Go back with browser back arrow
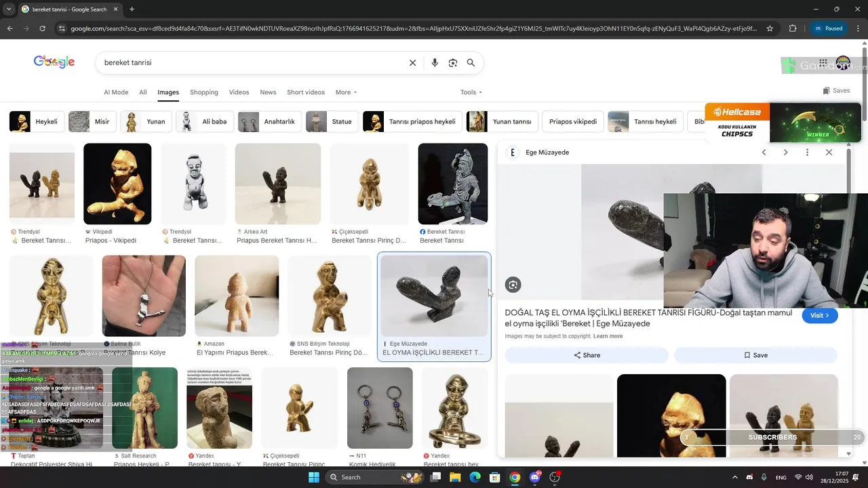Viewport: 868px width, 488px height. point(9,28)
